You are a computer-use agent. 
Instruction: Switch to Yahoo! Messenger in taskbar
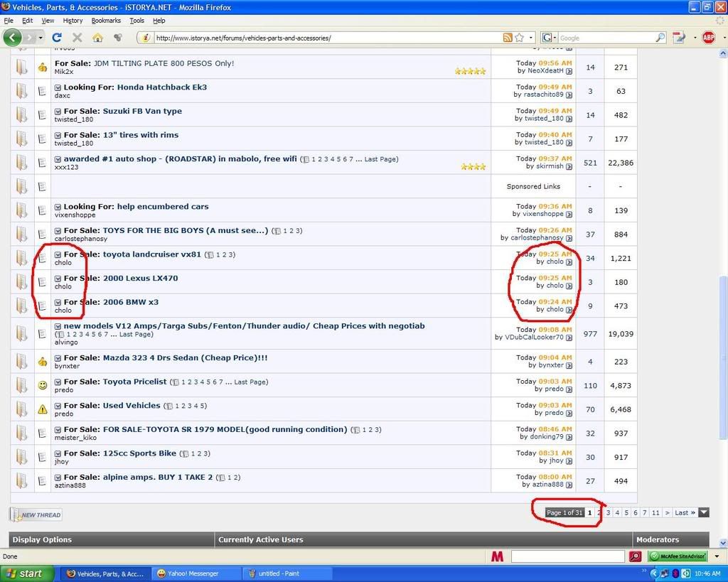[196, 573]
